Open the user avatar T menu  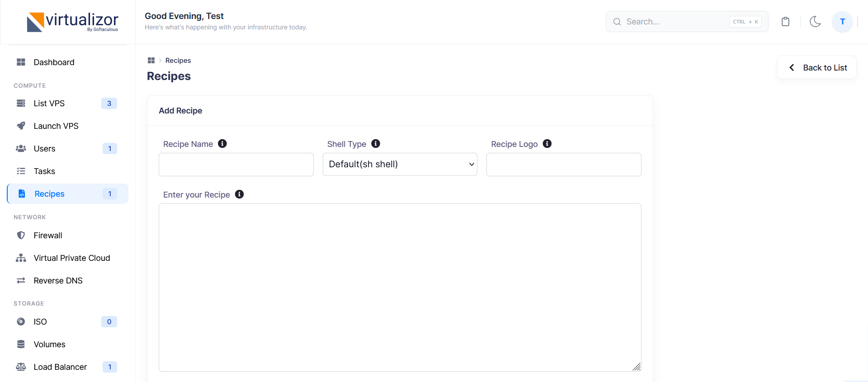coord(842,22)
